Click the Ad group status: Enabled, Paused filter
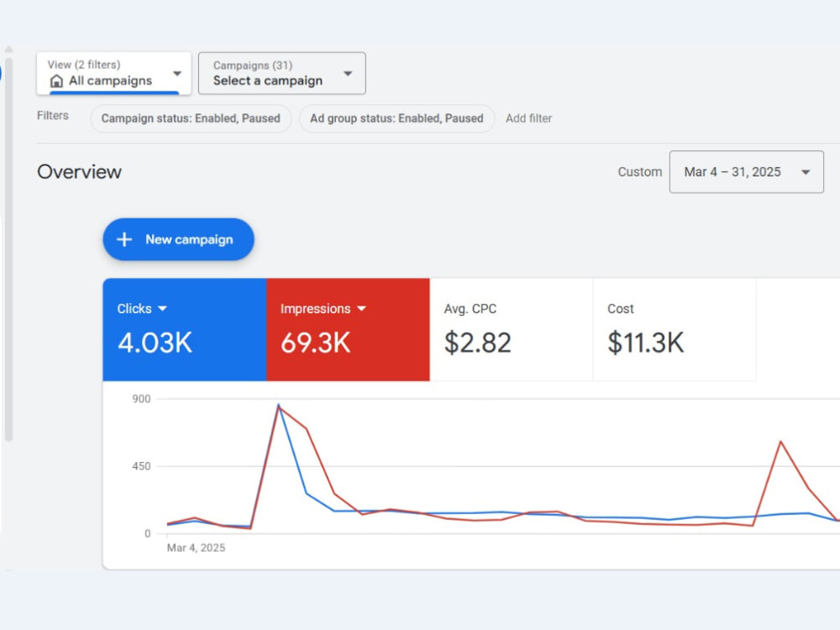The height and width of the screenshot is (630, 840). coord(396,118)
